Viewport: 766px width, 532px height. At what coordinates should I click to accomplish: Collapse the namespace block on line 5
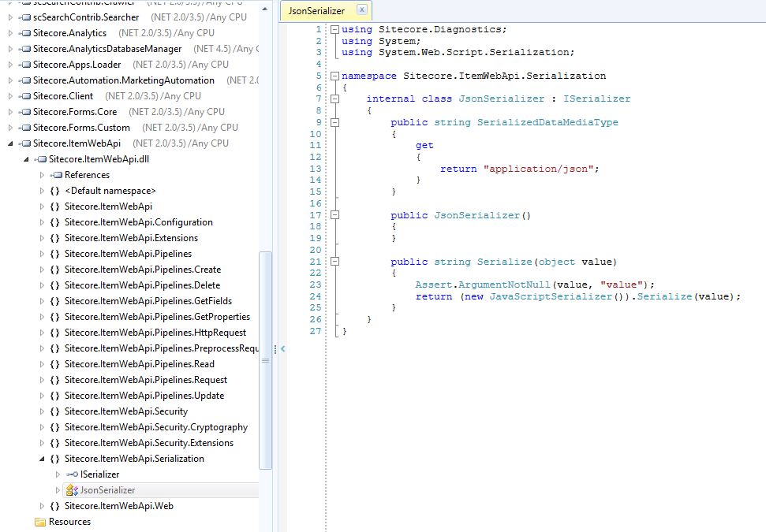(x=334, y=76)
